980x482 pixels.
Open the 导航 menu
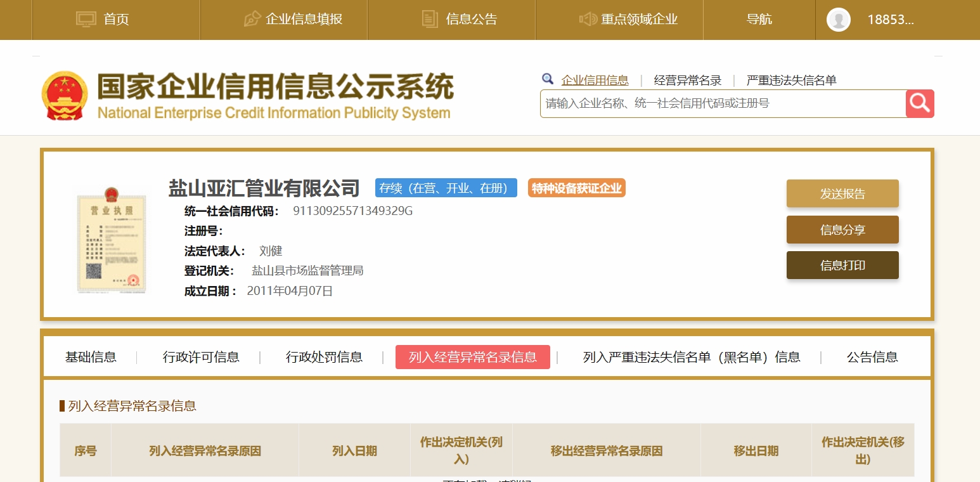[759, 19]
